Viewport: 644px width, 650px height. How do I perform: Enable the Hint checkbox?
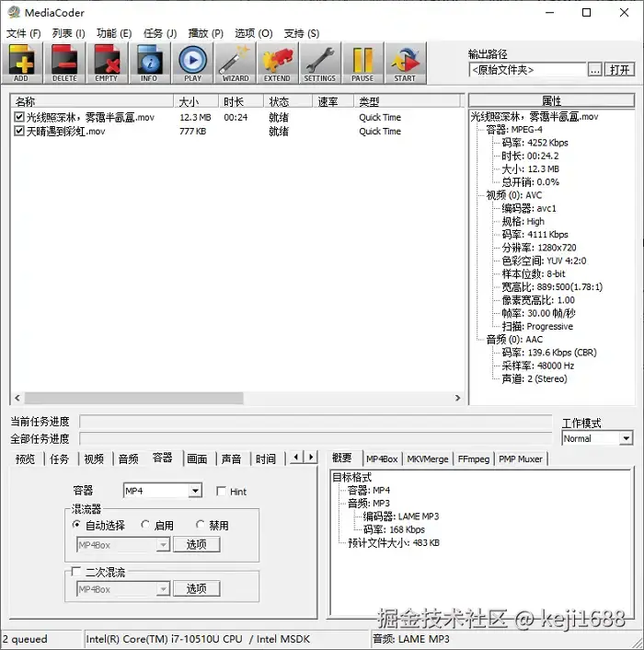(221, 492)
